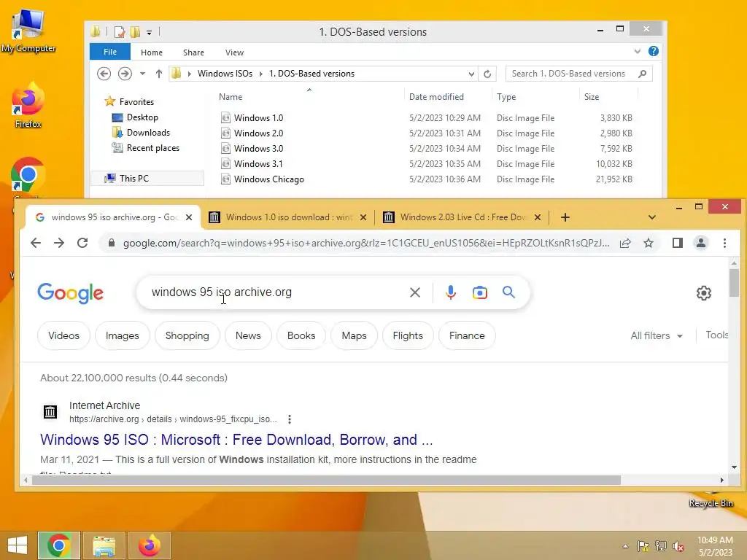Customize Quick Access Toolbar dropdown
The height and width of the screenshot is (560, 747).
click(149, 32)
